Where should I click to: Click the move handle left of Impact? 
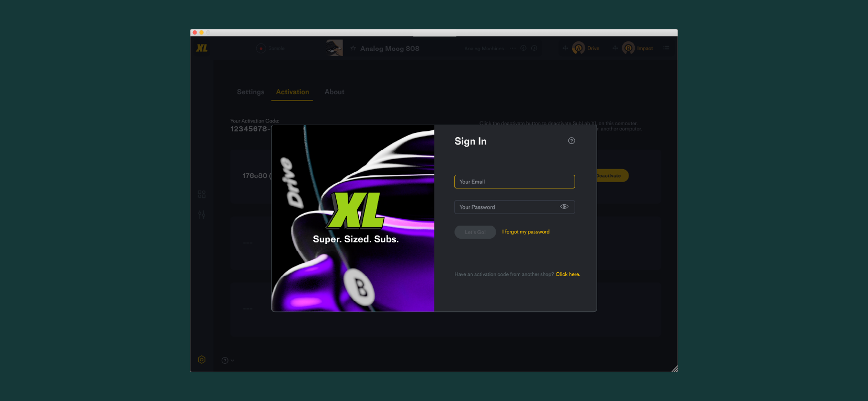click(x=615, y=48)
